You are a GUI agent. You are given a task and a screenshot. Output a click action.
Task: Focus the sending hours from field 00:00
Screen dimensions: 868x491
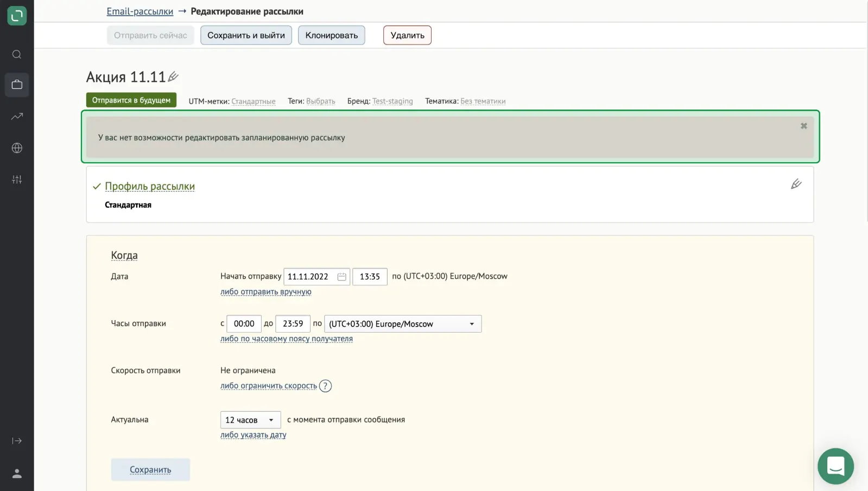(244, 324)
